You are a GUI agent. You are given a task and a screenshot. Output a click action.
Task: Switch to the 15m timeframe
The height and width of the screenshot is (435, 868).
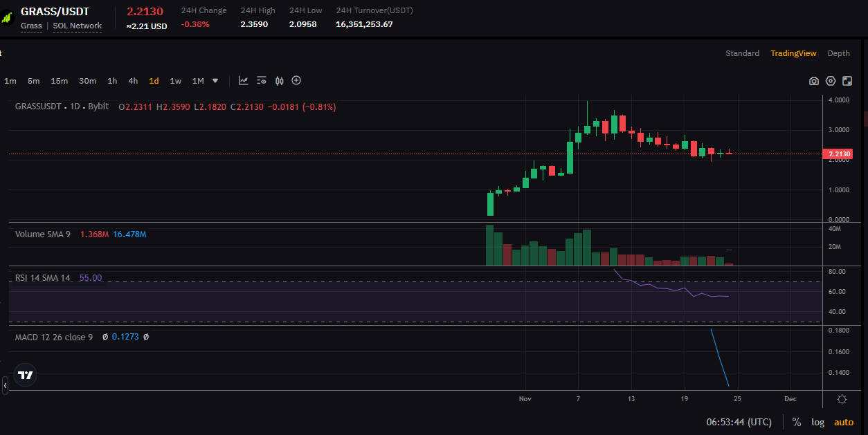59,81
